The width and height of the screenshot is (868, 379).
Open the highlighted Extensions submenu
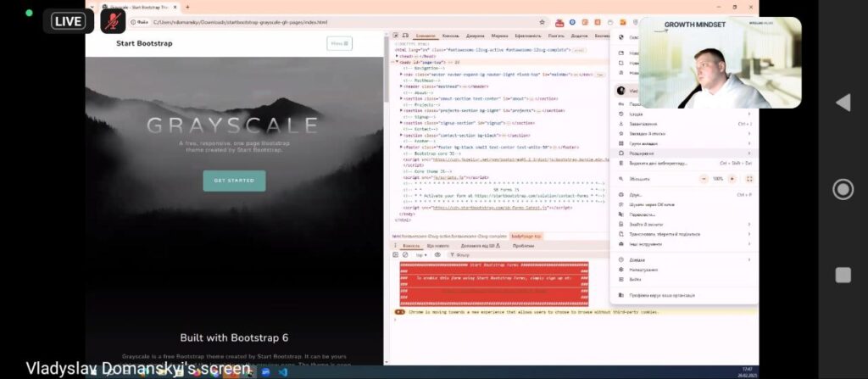pos(684,153)
